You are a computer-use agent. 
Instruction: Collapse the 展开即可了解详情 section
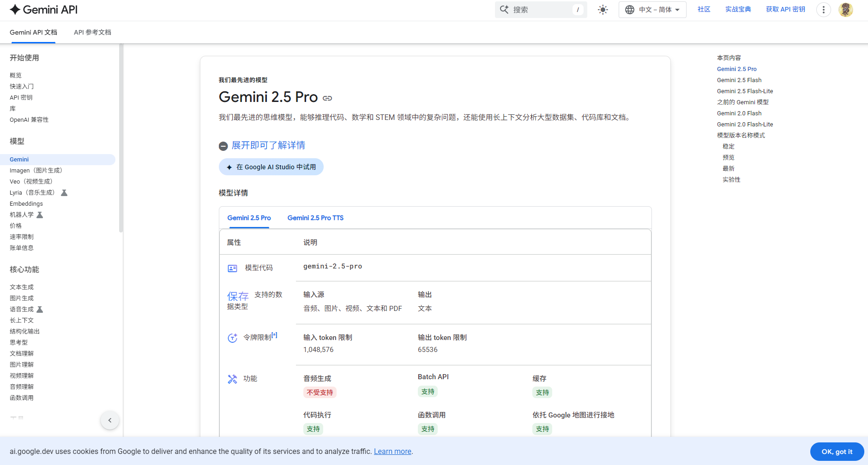pyautogui.click(x=223, y=146)
